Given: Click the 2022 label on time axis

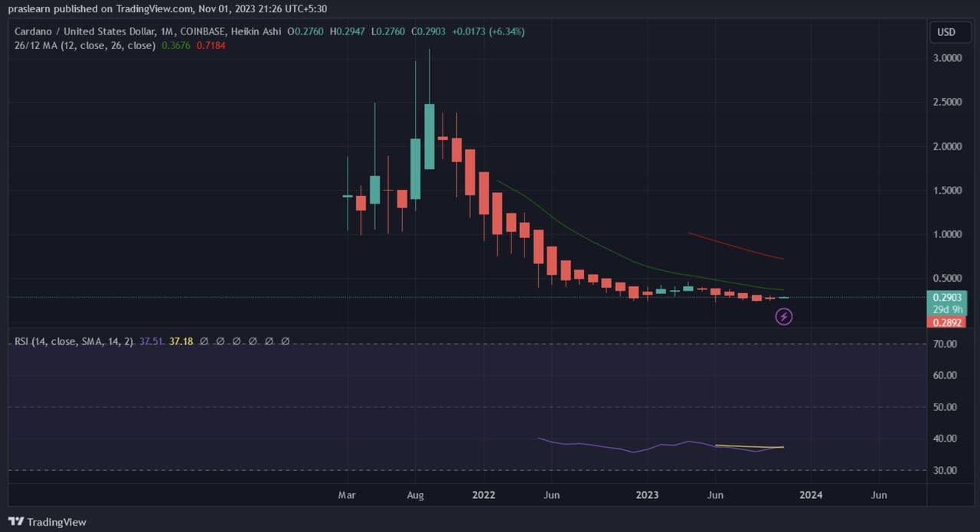Looking at the screenshot, I should [x=483, y=495].
